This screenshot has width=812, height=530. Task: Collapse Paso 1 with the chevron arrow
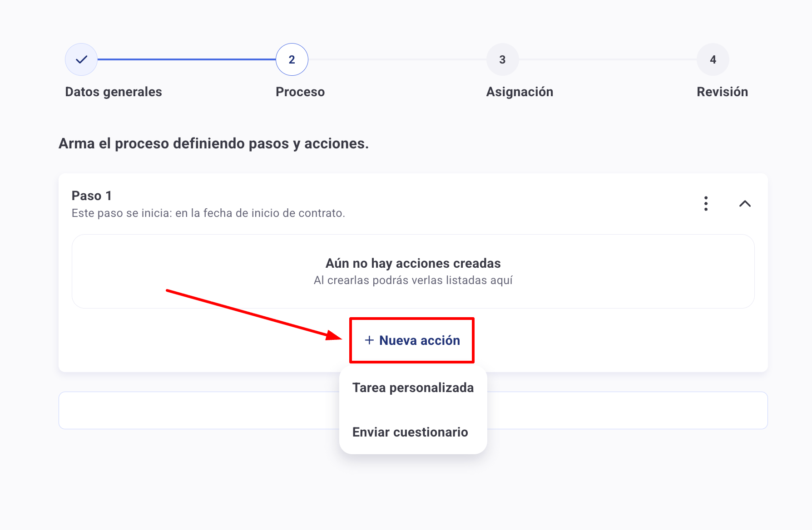(745, 204)
